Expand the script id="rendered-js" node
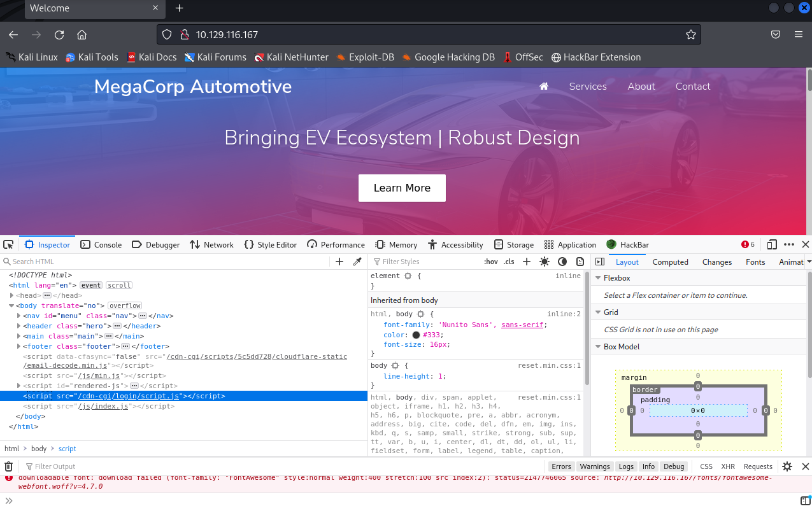Screen dimensions: 812x511 pyautogui.click(x=19, y=386)
